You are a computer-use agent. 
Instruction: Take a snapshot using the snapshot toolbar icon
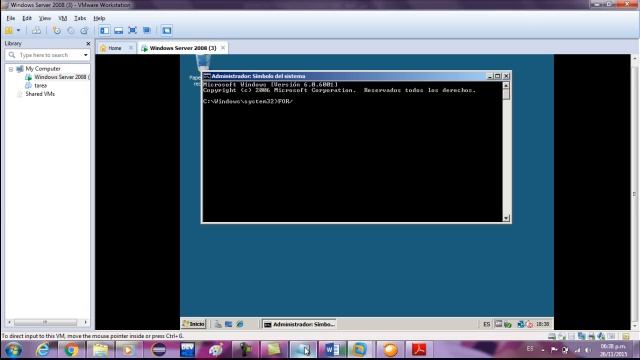click(57, 30)
